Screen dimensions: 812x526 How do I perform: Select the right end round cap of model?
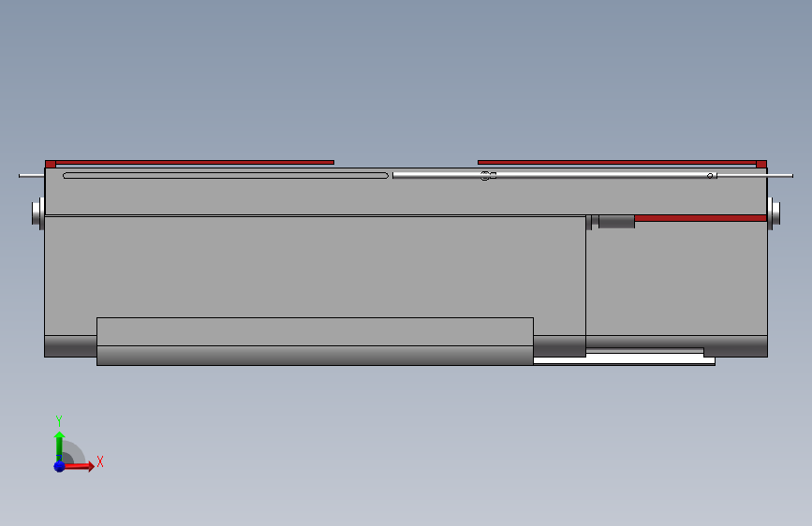point(775,212)
